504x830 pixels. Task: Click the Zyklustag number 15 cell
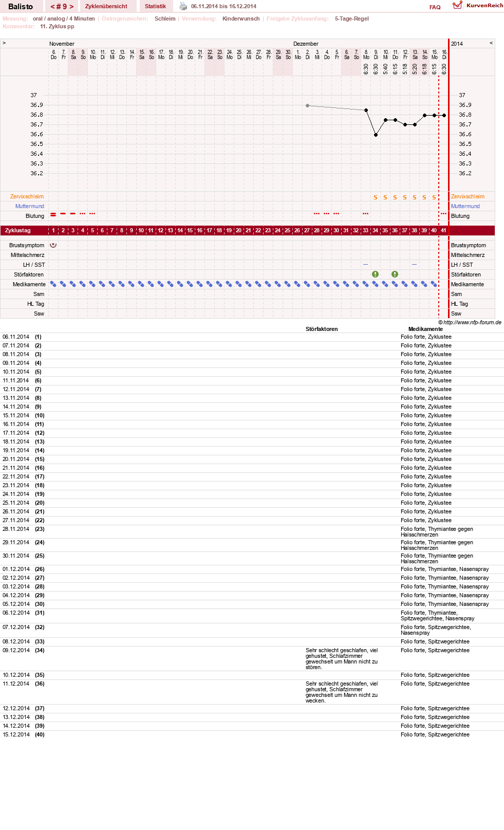(x=190, y=230)
